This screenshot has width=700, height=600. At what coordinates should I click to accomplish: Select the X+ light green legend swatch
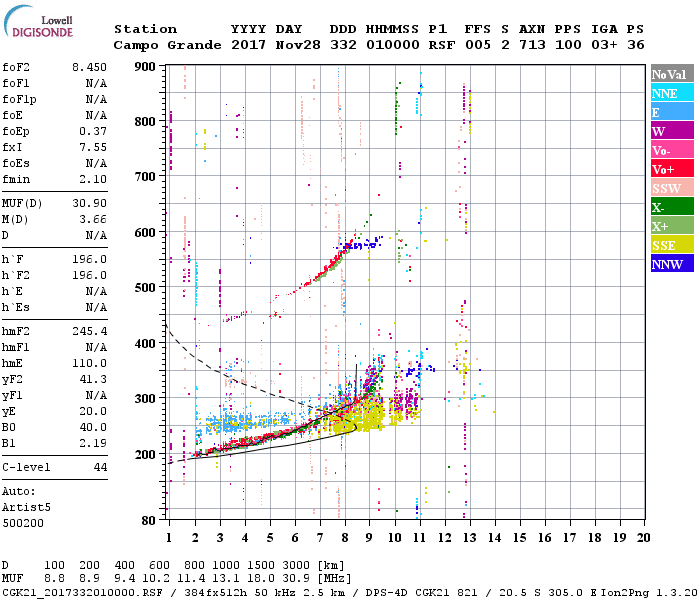click(672, 226)
